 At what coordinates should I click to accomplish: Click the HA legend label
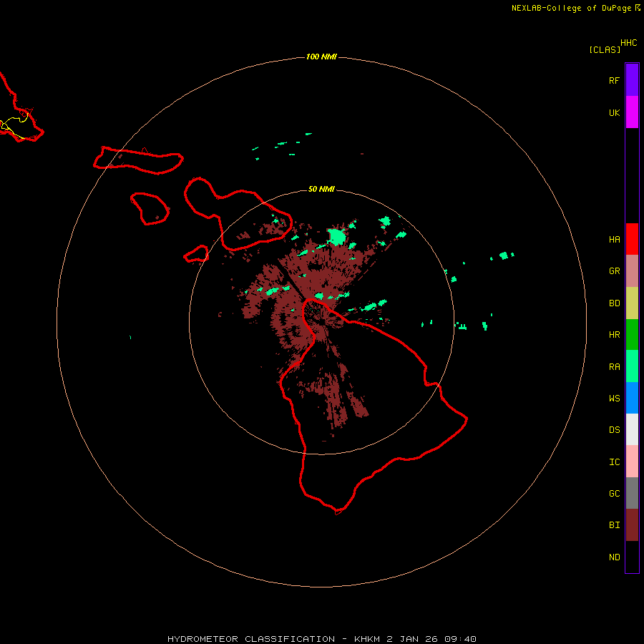(614, 240)
